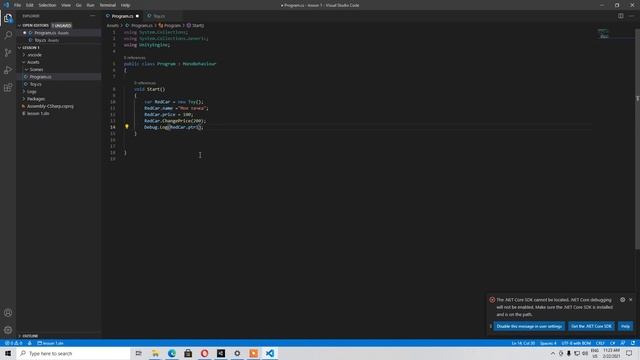
Task: Click the notifications bell in status bar
Action: tap(633, 343)
